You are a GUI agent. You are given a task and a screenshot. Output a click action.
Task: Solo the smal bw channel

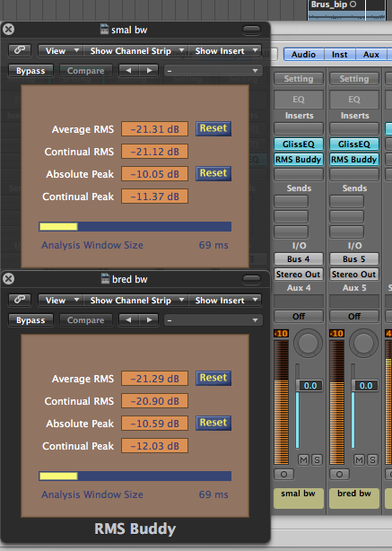coord(317,459)
